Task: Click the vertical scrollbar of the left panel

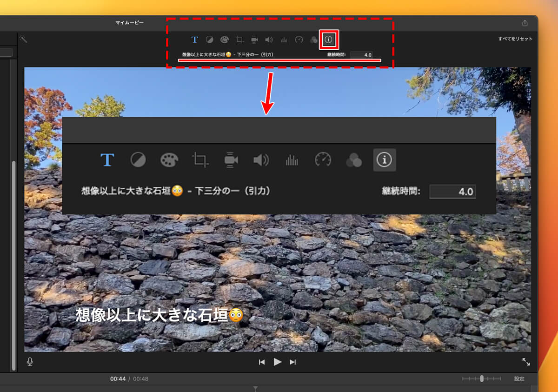Action: click(x=14, y=265)
